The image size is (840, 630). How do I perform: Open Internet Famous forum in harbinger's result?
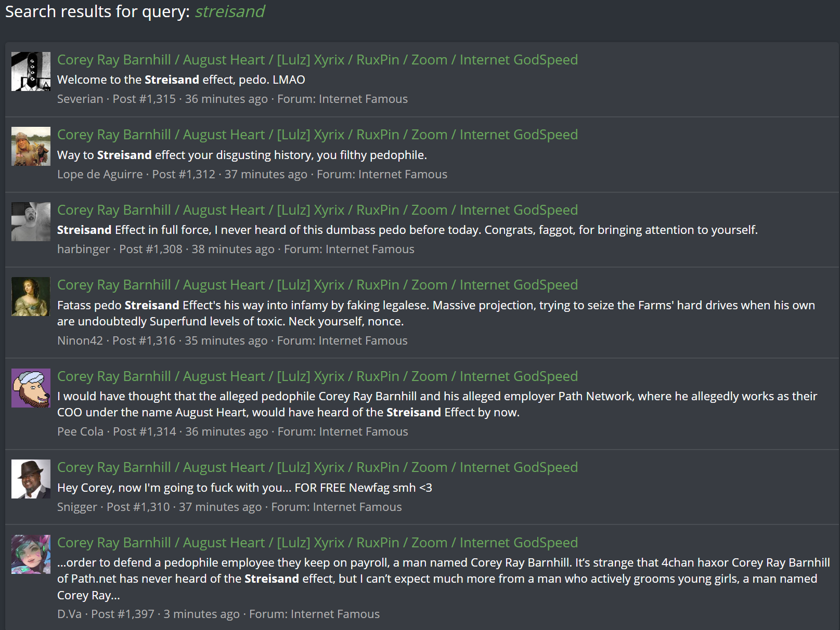[370, 249]
